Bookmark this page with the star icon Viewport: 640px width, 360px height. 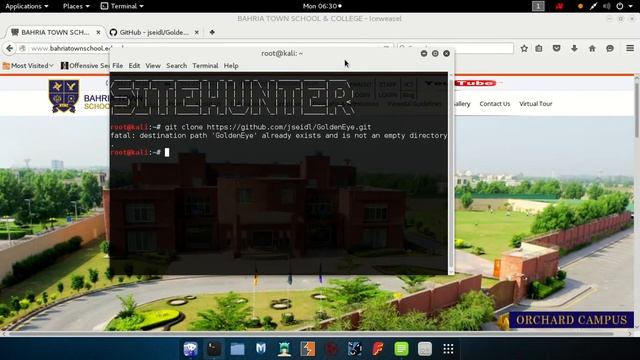click(x=524, y=49)
